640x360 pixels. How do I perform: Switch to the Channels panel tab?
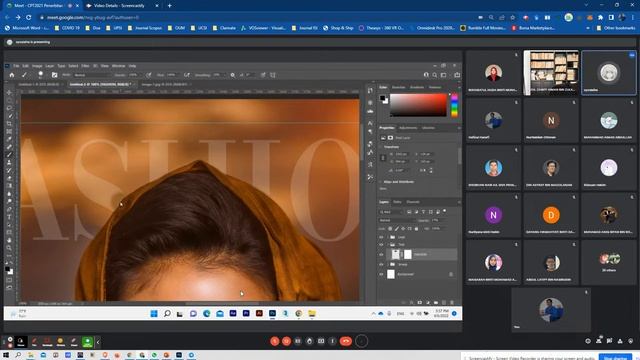[413, 202]
